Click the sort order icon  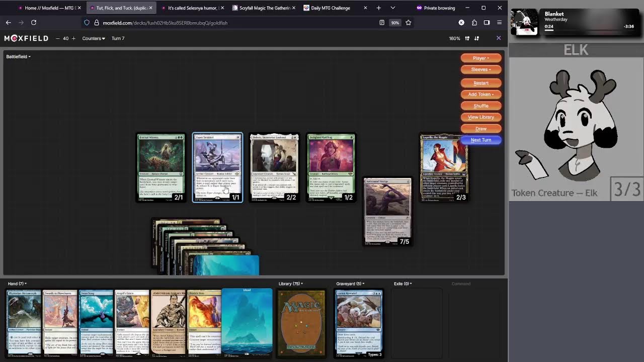(476, 38)
